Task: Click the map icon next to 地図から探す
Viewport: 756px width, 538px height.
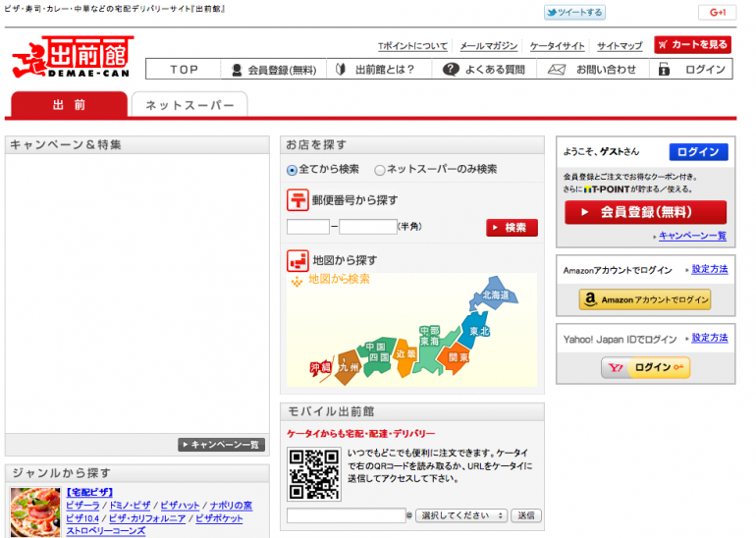Action: (x=297, y=261)
